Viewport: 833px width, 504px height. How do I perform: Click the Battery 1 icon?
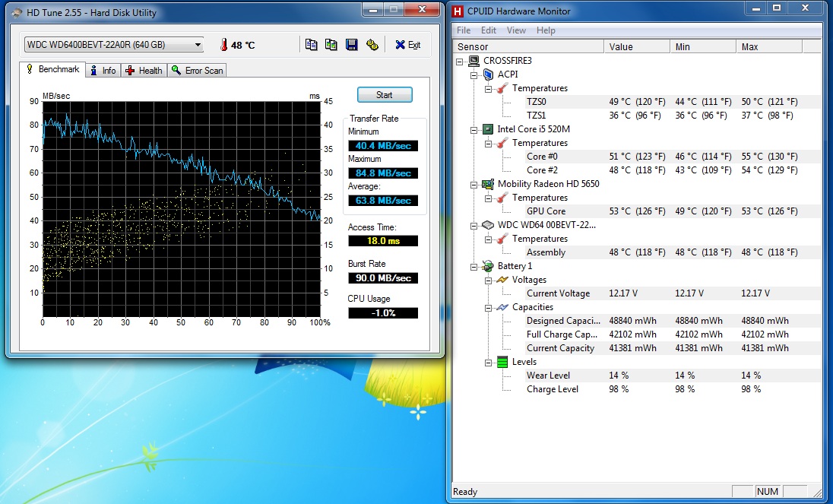(x=488, y=266)
